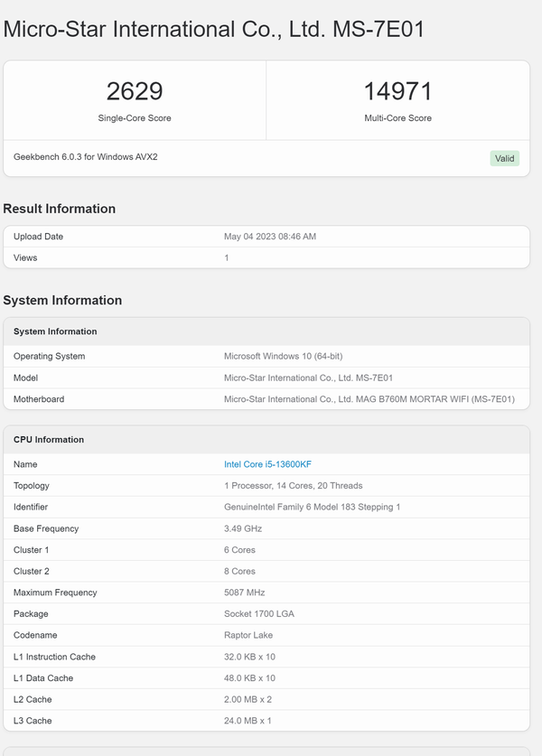Click the Micro-Star MS-7E01 page title

tap(214, 28)
